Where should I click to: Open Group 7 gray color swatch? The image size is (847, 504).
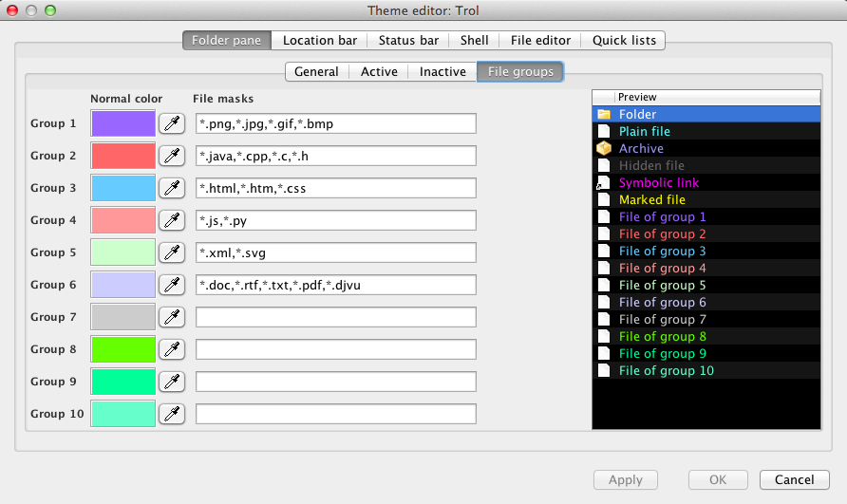[x=123, y=317]
